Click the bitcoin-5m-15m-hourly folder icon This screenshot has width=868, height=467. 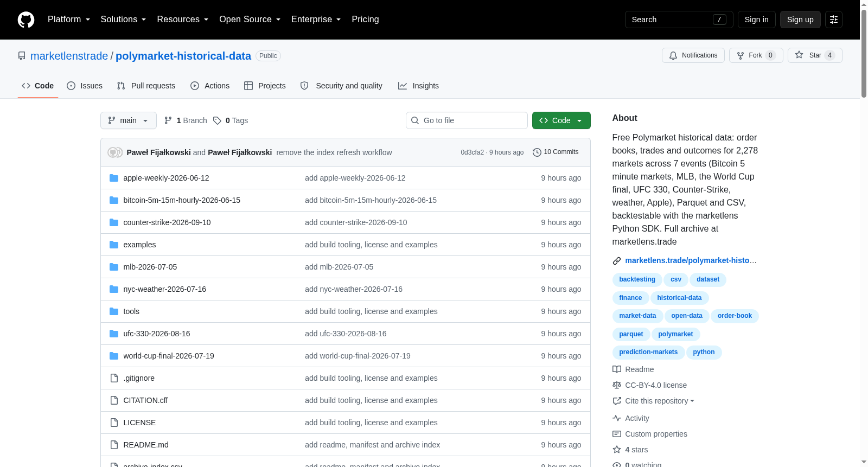coord(114,200)
